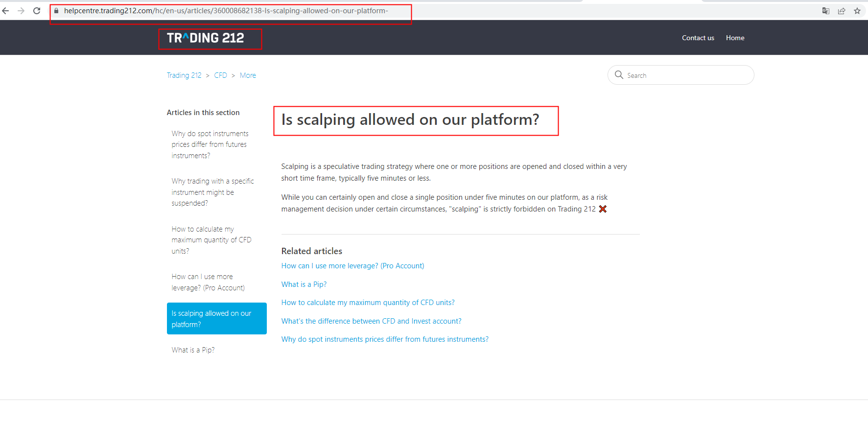Open related article on Pro Account leverage

pos(352,266)
